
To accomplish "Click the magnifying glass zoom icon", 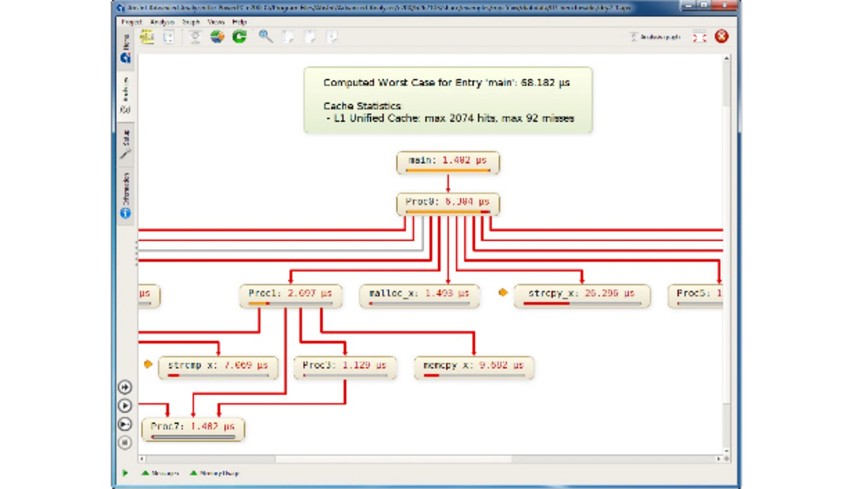I will click(x=265, y=37).
